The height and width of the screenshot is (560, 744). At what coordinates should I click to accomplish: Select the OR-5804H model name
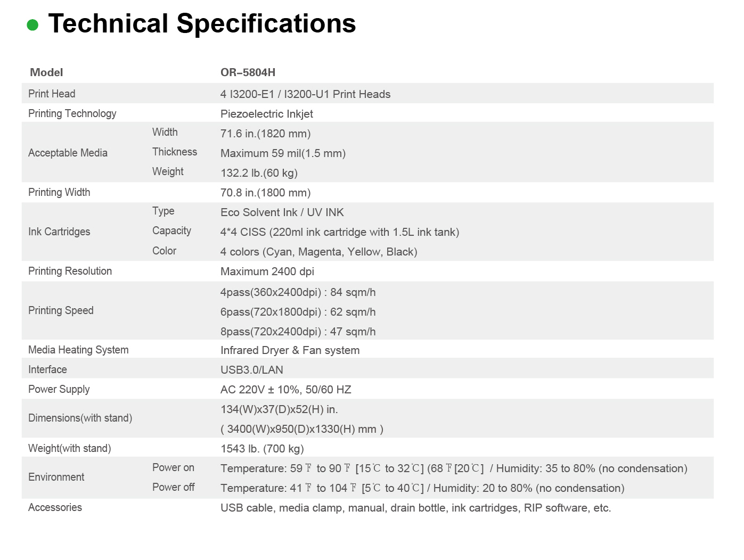248,72
